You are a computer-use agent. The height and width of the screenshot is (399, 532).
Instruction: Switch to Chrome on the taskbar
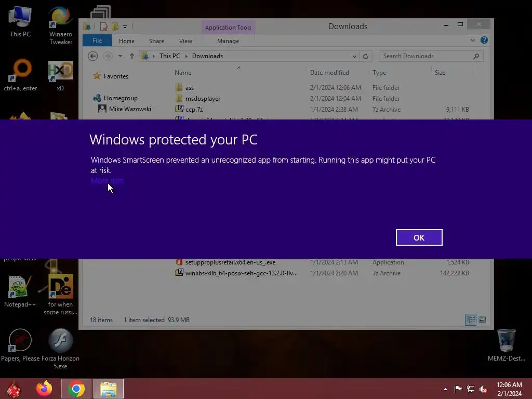point(76,389)
